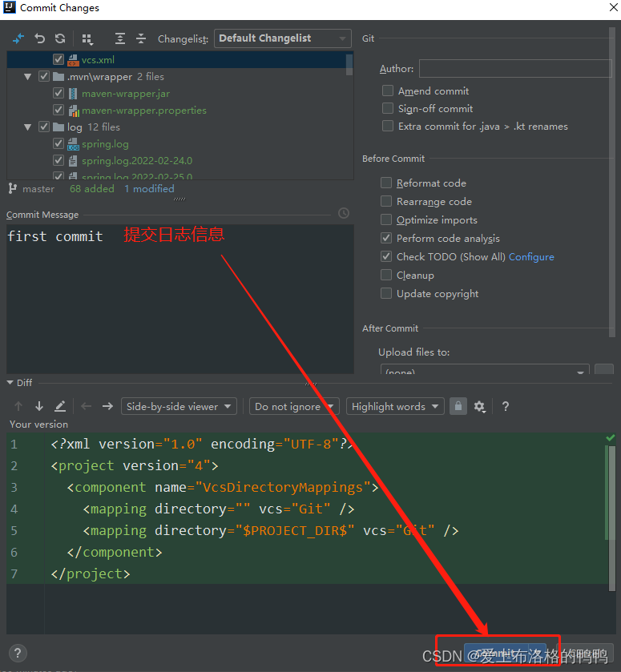Screen dimensions: 621x672
Task: Click the back arrow previous file
Action: coord(87,406)
